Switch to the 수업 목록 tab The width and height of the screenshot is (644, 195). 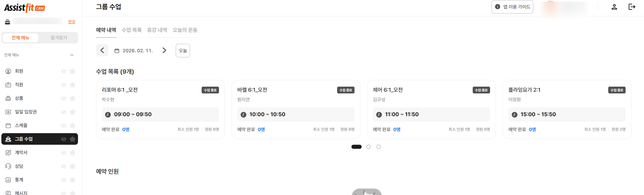[x=131, y=30]
